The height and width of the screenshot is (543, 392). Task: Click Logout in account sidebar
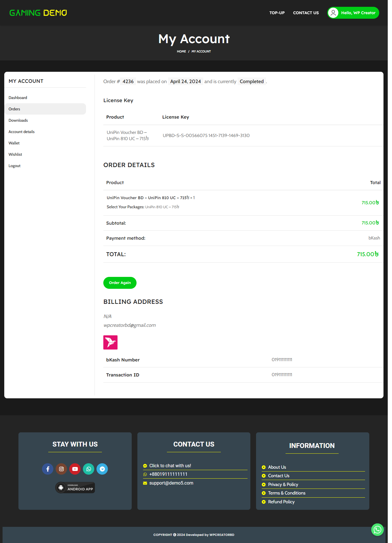14,166
